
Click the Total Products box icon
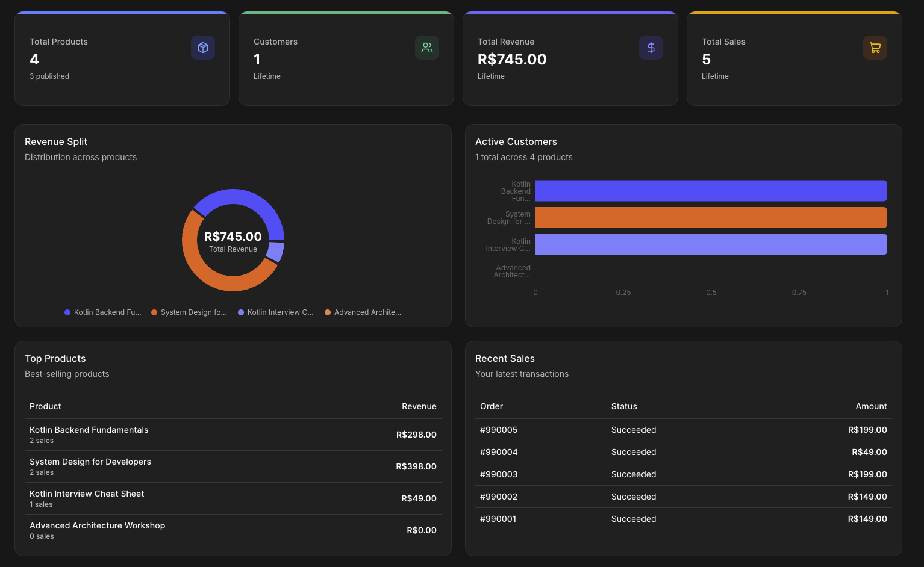click(x=203, y=48)
